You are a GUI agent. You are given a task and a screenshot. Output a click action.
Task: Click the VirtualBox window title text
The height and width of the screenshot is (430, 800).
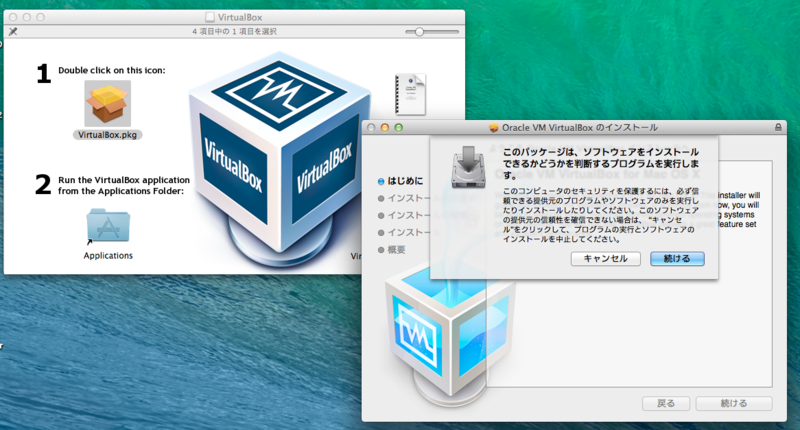pos(240,17)
